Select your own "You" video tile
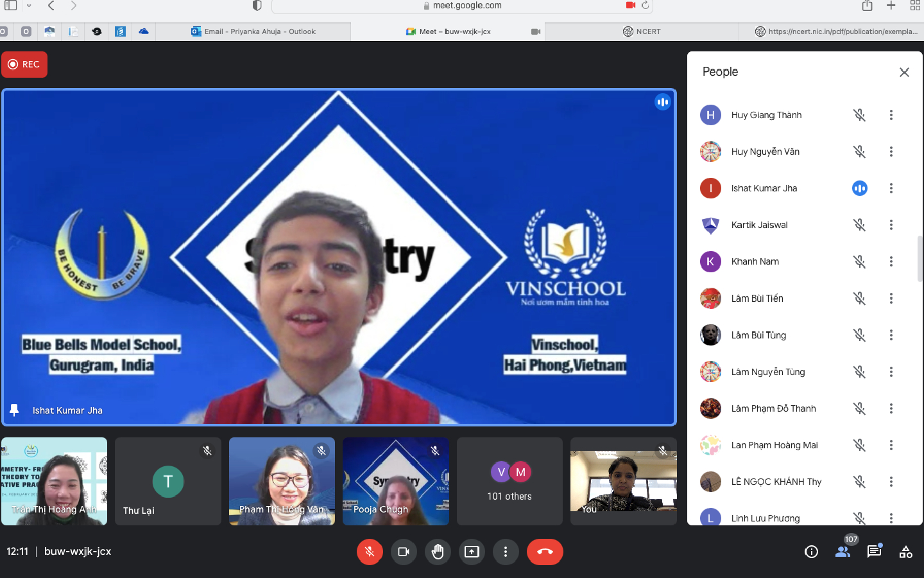The image size is (924, 578). (624, 481)
